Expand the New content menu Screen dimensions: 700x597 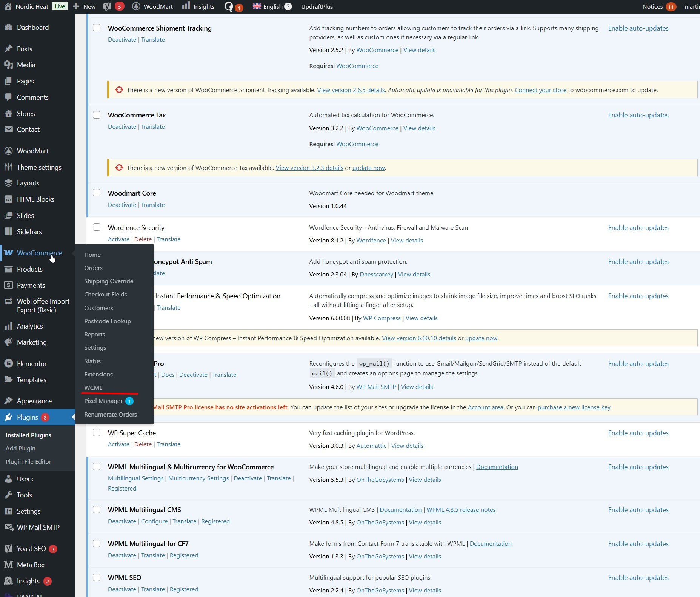[x=84, y=6]
